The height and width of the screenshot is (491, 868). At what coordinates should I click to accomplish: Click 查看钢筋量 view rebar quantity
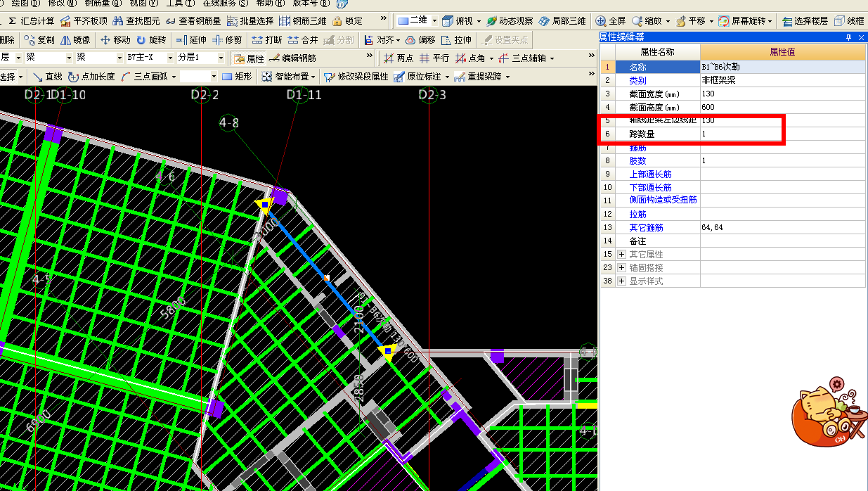192,21
